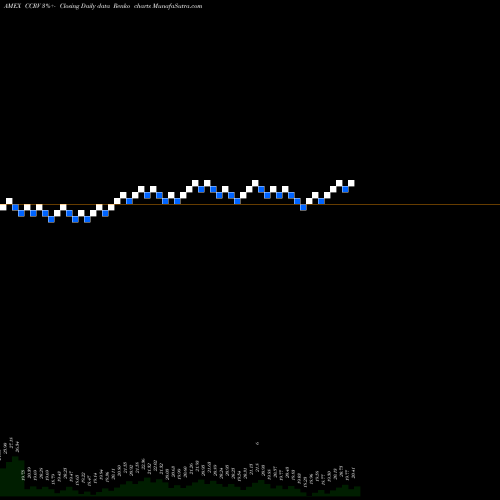The width and height of the screenshot is (500, 500).
Task: Click the MunafaSutra.com text in chart title
Action: 177,6
